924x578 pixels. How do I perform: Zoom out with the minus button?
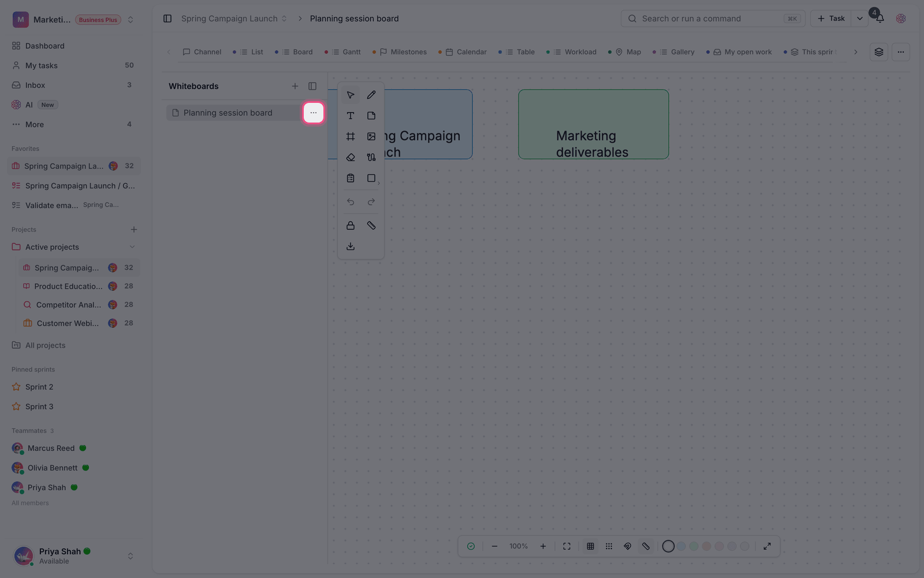494,546
